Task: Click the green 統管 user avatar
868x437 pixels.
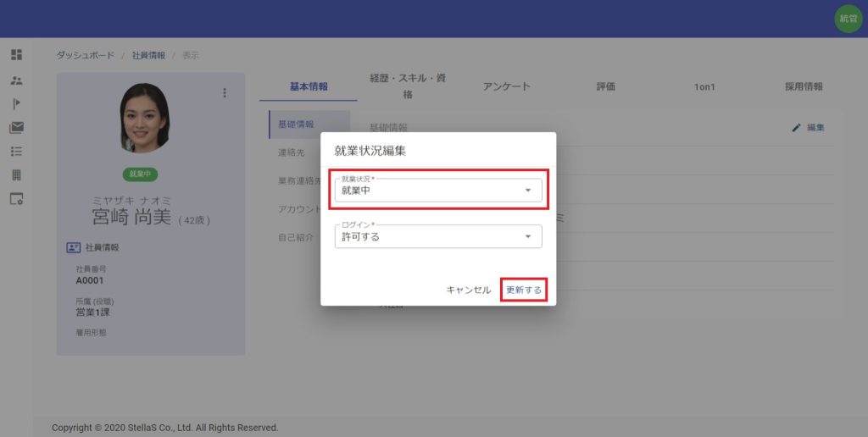Action: click(x=848, y=19)
